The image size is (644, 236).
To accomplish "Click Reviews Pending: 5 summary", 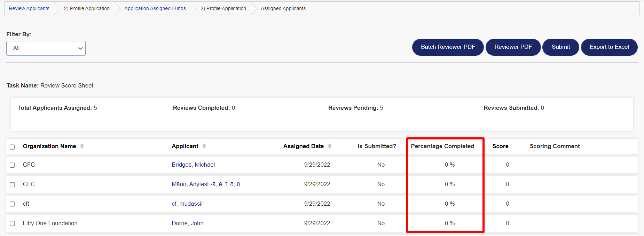I will click(x=356, y=108).
